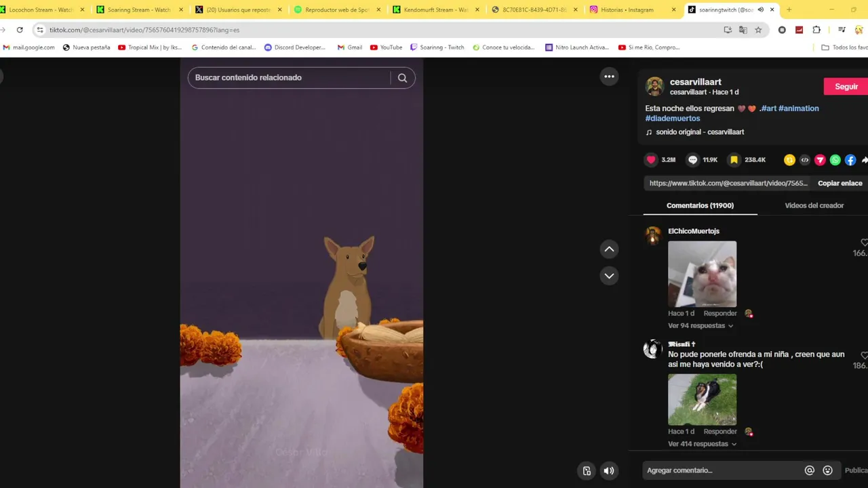Open the emoji picker in comment box
The height and width of the screenshot is (488, 868).
[827, 470]
